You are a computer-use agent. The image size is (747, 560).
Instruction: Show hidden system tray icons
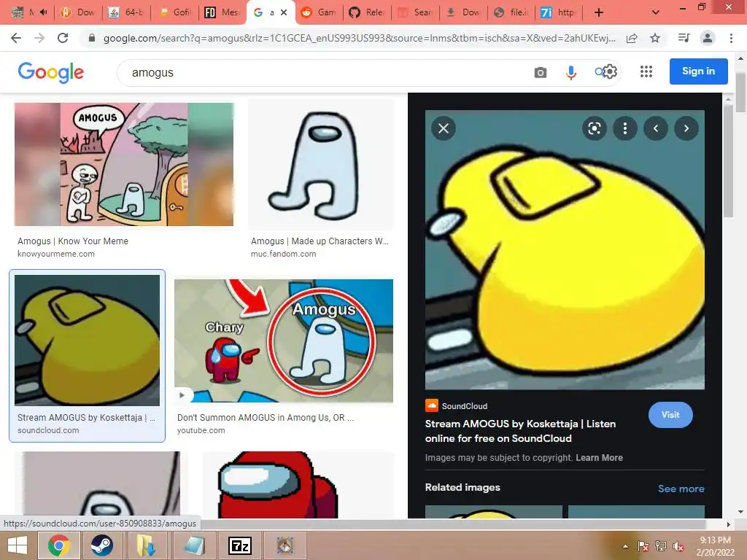tap(625, 546)
